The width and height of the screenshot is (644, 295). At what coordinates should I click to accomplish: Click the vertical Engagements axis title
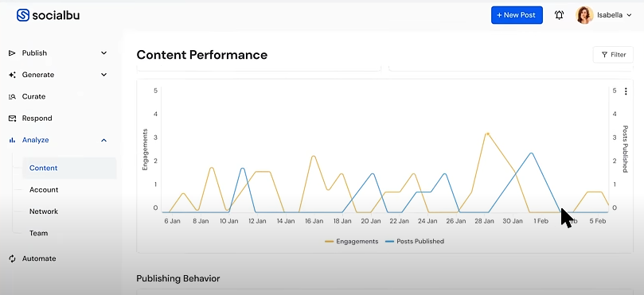[x=145, y=149]
